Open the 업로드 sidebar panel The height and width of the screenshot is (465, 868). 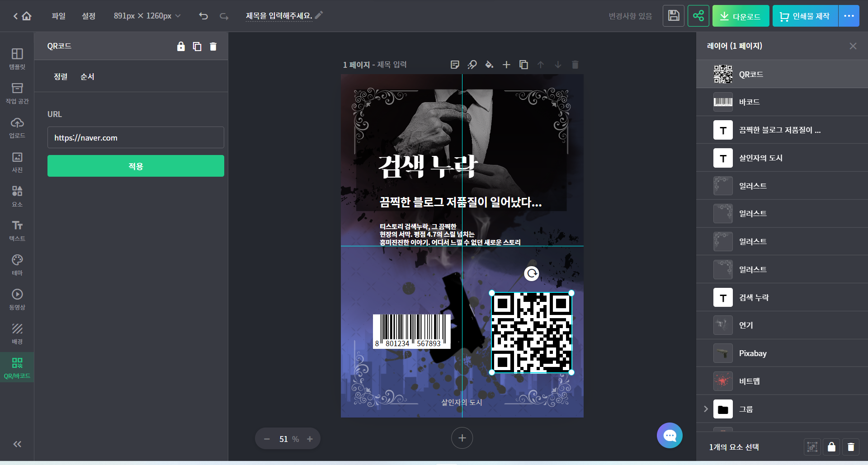click(x=17, y=127)
